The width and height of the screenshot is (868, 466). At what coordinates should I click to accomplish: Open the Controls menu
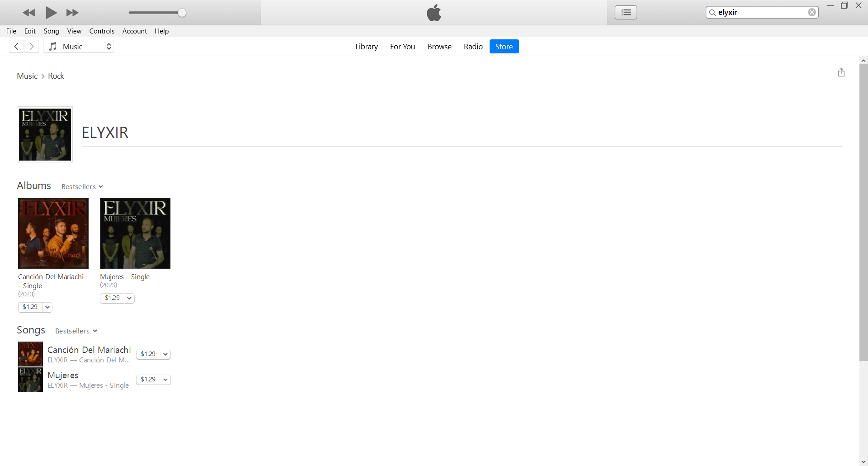pos(102,31)
